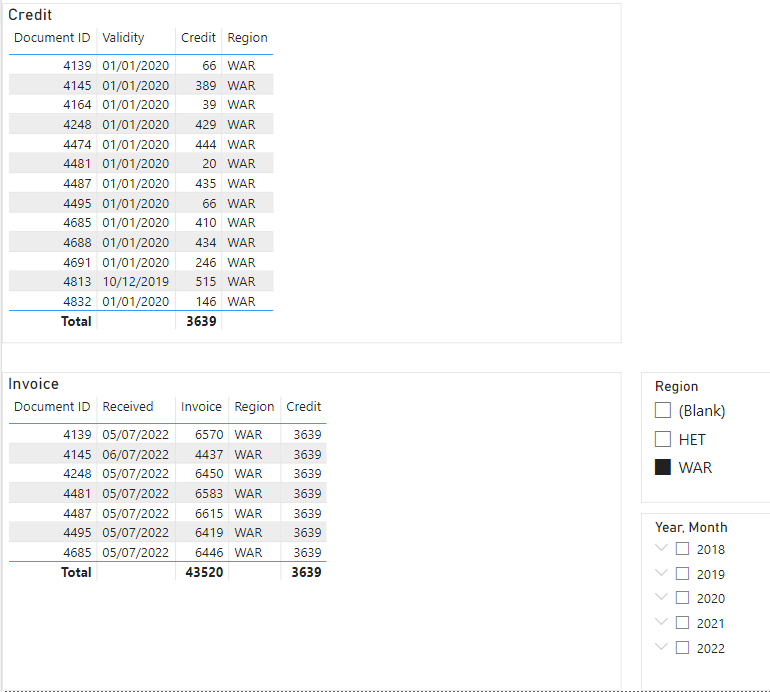This screenshot has width=770, height=692.
Task: Select invoice value 6570
Action: tap(209, 435)
